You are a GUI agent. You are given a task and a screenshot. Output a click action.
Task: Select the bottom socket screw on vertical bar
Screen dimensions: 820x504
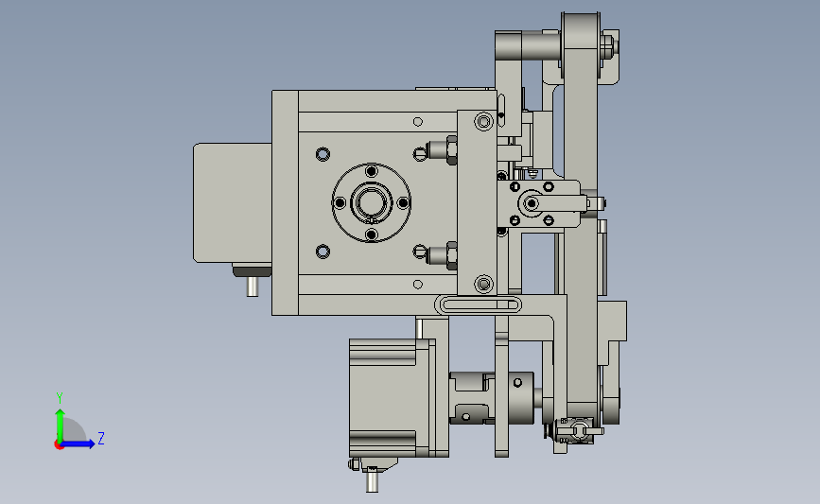click(483, 285)
